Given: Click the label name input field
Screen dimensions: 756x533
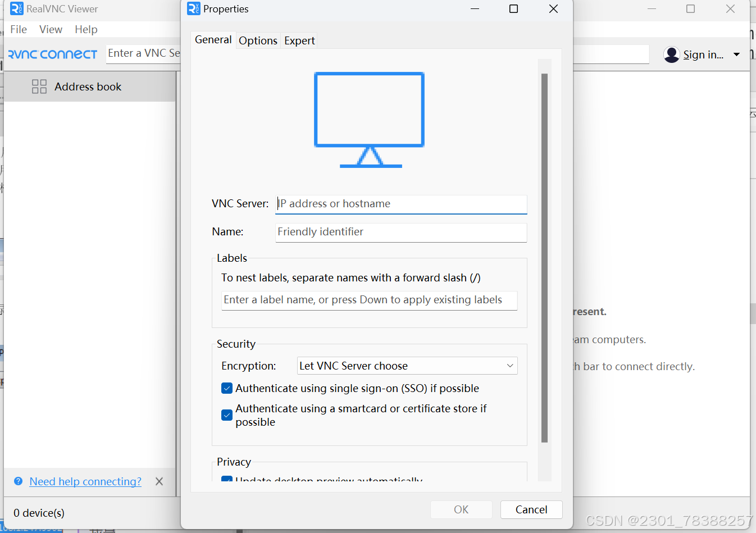Looking at the screenshot, I should click(x=370, y=300).
